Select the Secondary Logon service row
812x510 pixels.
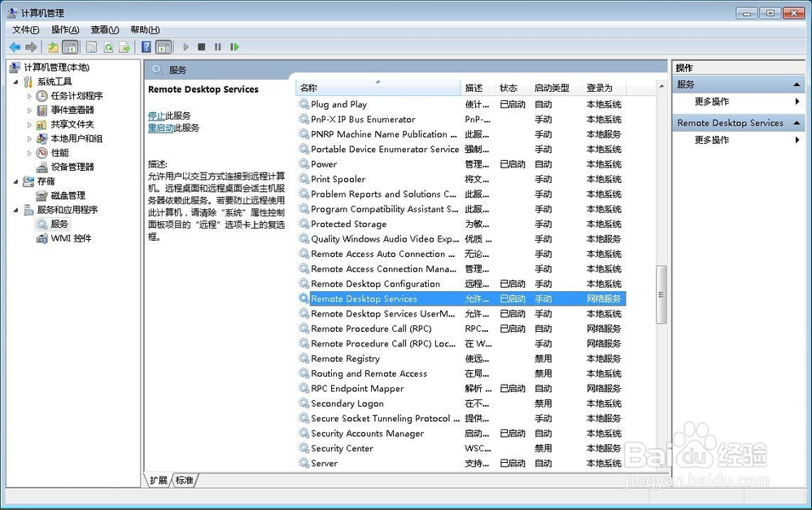(461, 403)
